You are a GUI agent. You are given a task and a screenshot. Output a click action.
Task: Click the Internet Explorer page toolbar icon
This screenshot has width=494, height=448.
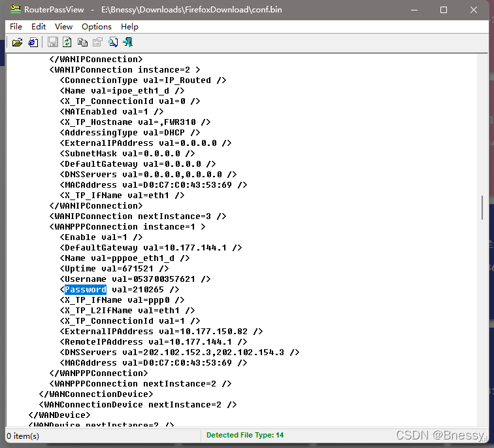[33, 42]
